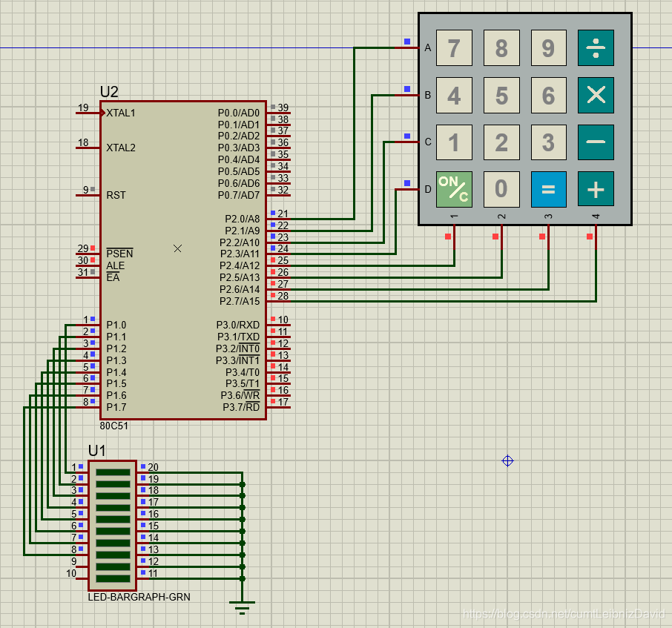
Task: Click keypad button 6
Action: [x=549, y=95]
